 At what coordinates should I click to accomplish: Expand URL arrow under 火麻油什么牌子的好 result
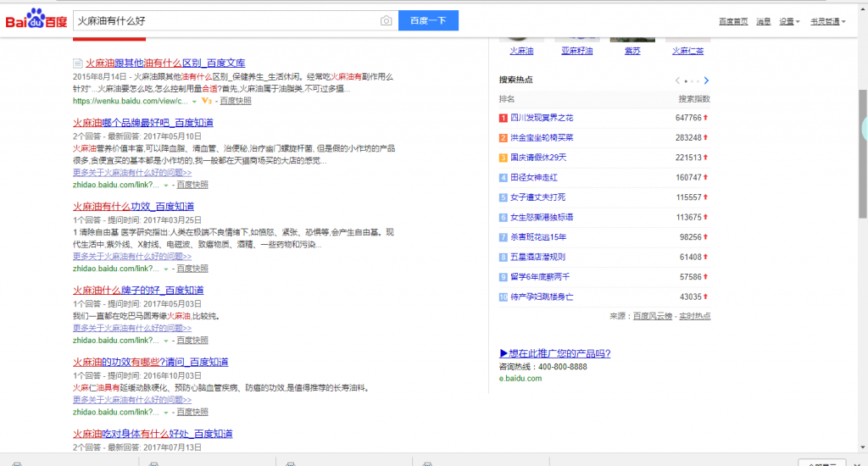[x=165, y=341]
